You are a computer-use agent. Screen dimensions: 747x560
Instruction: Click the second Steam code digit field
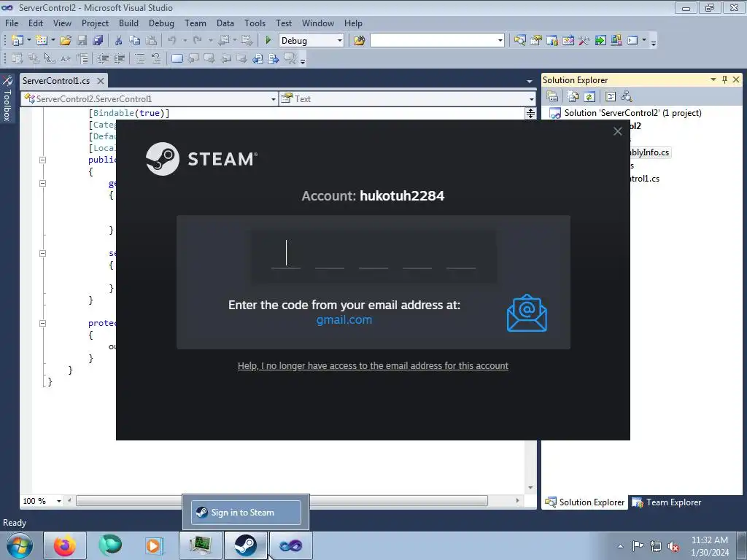(330, 254)
